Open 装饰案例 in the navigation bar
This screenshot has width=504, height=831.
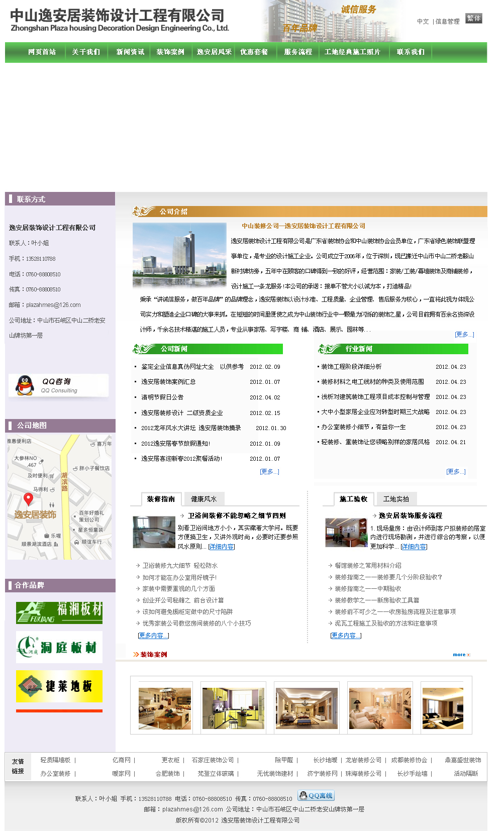click(170, 52)
